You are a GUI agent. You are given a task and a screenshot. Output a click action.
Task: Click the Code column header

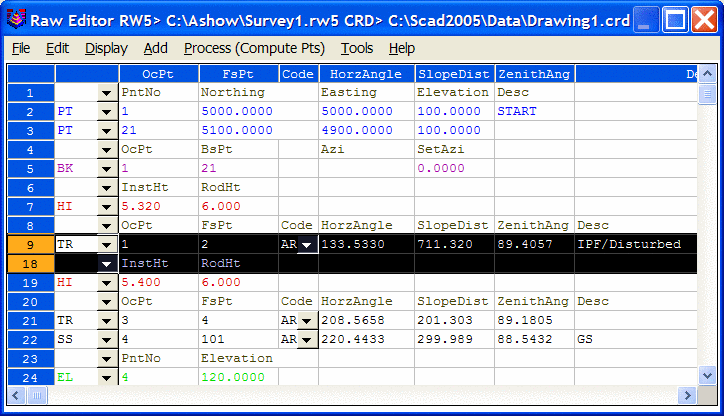point(298,74)
